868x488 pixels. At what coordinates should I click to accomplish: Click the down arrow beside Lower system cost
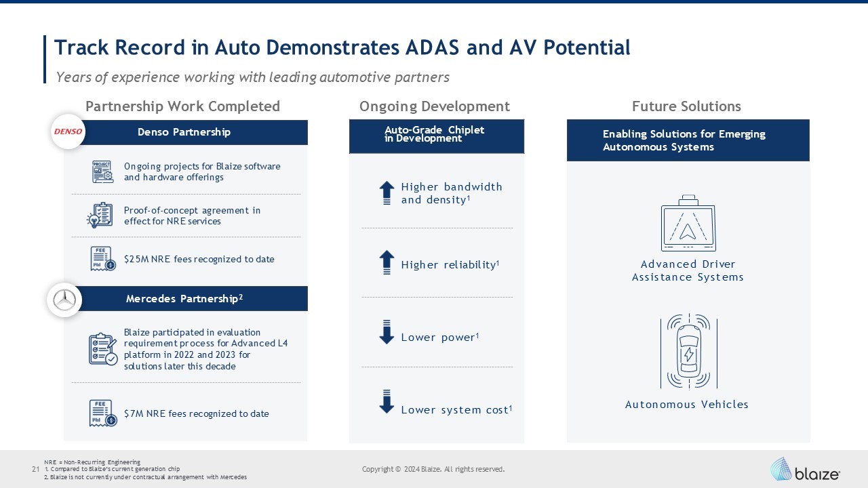[387, 401]
